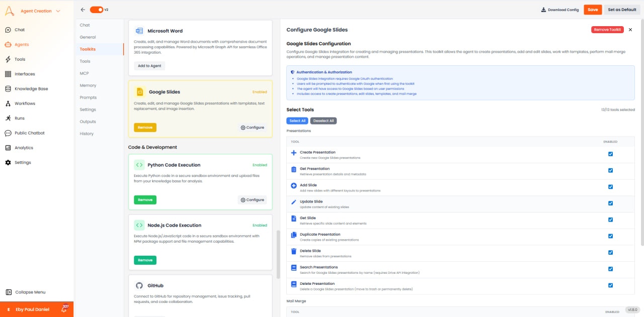
Task: Click the Download Config icon at top right
Action: pyautogui.click(x=544, y=9)
